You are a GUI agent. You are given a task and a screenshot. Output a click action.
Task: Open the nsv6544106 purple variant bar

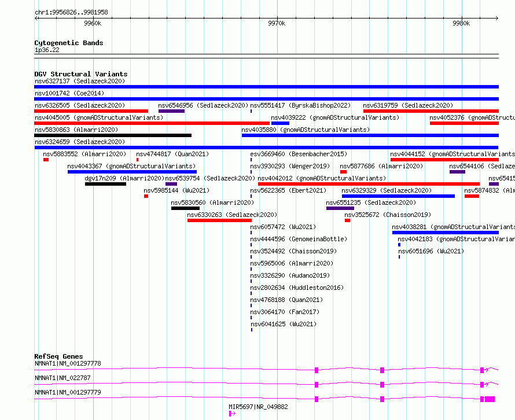point(457,172)
